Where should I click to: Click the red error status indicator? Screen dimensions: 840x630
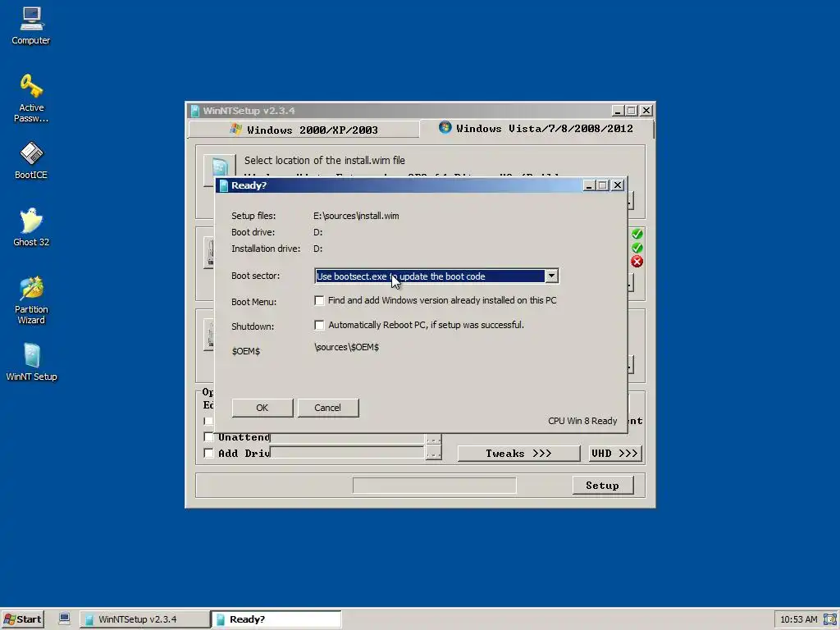pyautogui.click(x=637, y=262)
